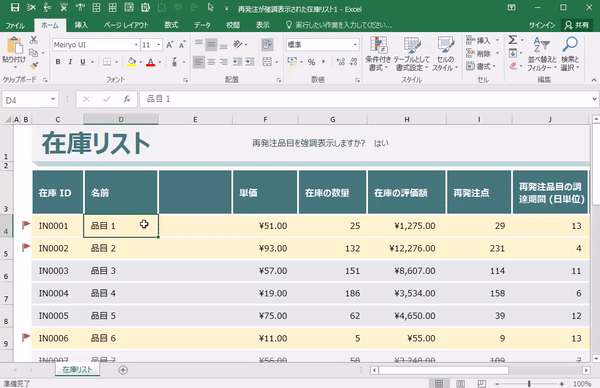
Task: Click the Paste clipboard icon
Action: [15, 46]
